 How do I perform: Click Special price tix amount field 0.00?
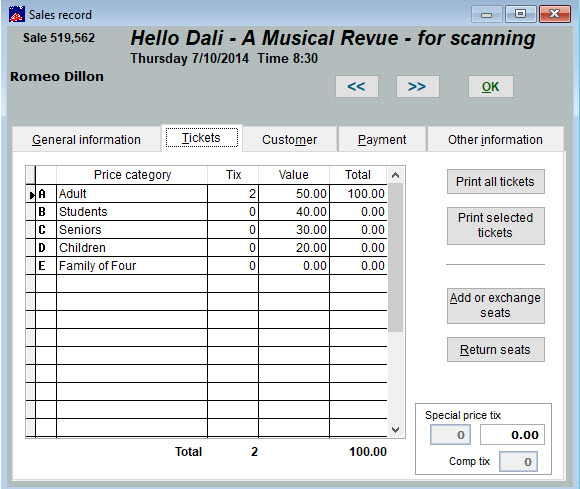(512, 435)
